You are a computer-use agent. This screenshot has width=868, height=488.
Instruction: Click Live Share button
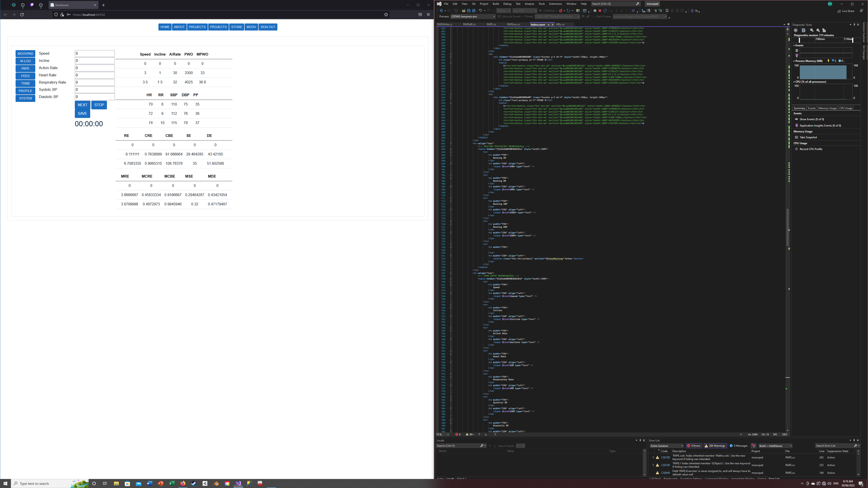(x=846, y=11)
